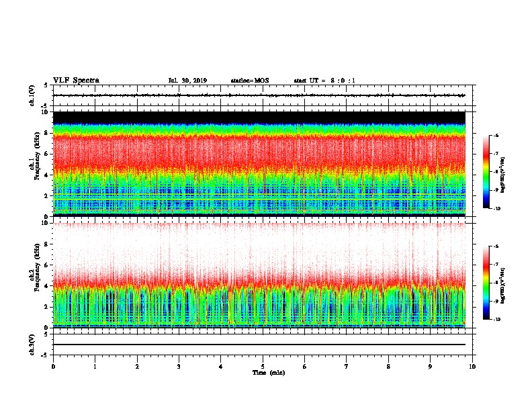The width and height of the screenshot is (532, 411).
Task: Click the "station=MOS" label
Action: coord(250,81)
